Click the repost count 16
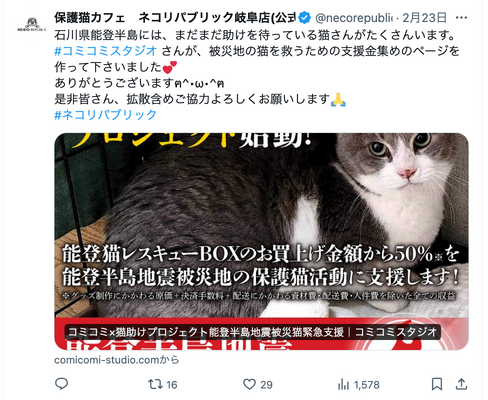Viewport: 488px width, 400px height. (172, 385)
